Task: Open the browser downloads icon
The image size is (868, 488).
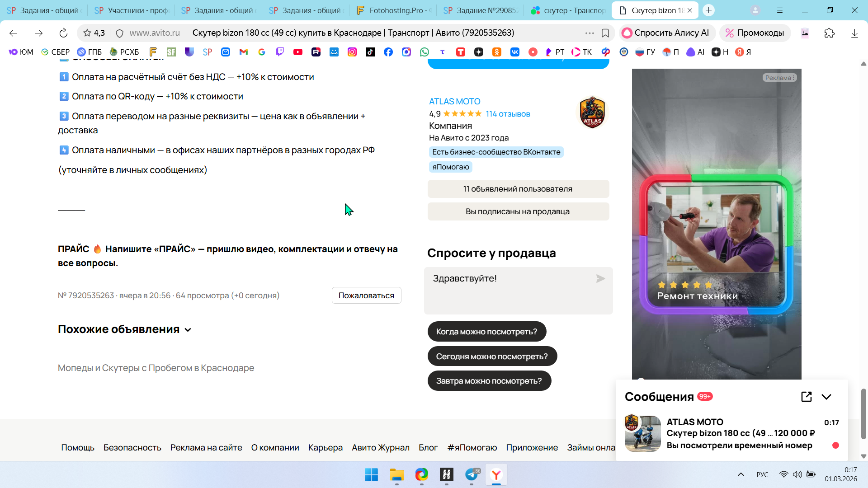Action: [854, 33]
